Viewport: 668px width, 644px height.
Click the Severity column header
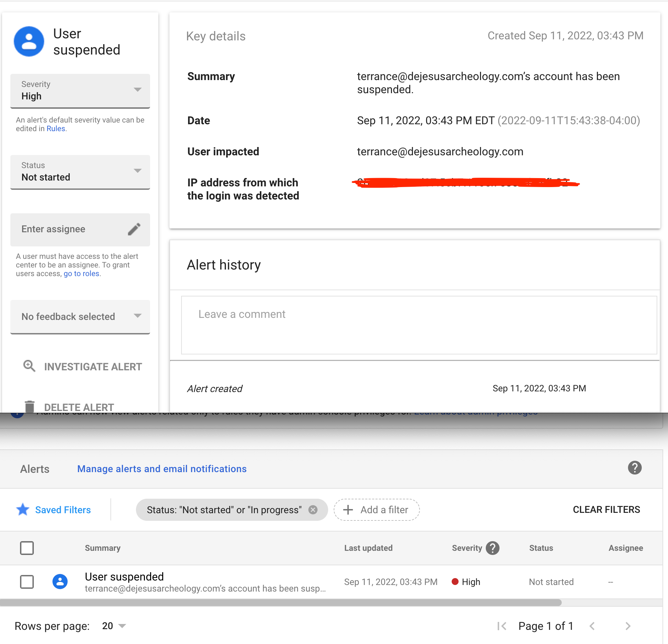(467, 548)
